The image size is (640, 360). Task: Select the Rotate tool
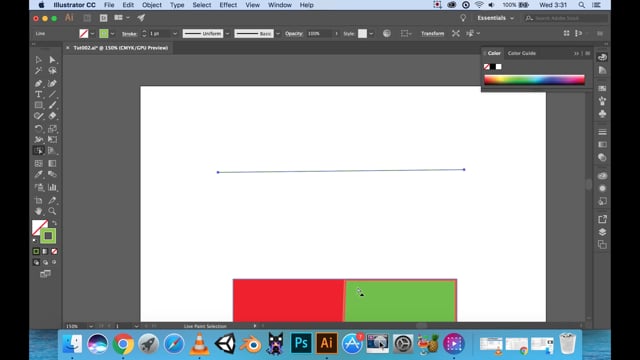point(38,129)
